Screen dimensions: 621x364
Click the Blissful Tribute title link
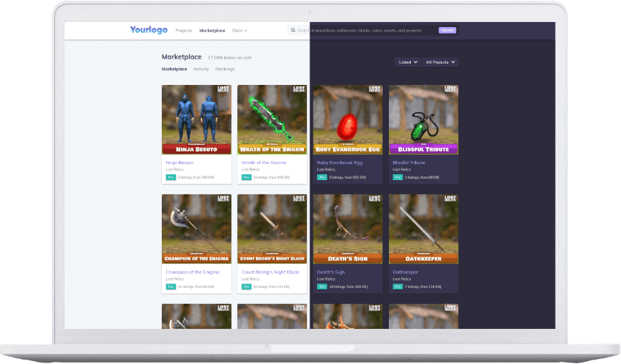[409, 163]
